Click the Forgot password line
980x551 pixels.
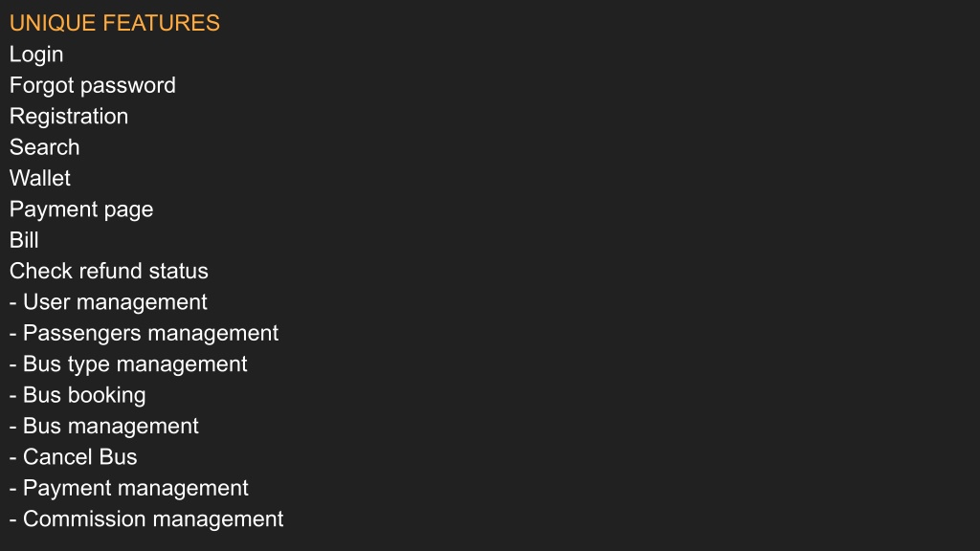tap(93, 85)
